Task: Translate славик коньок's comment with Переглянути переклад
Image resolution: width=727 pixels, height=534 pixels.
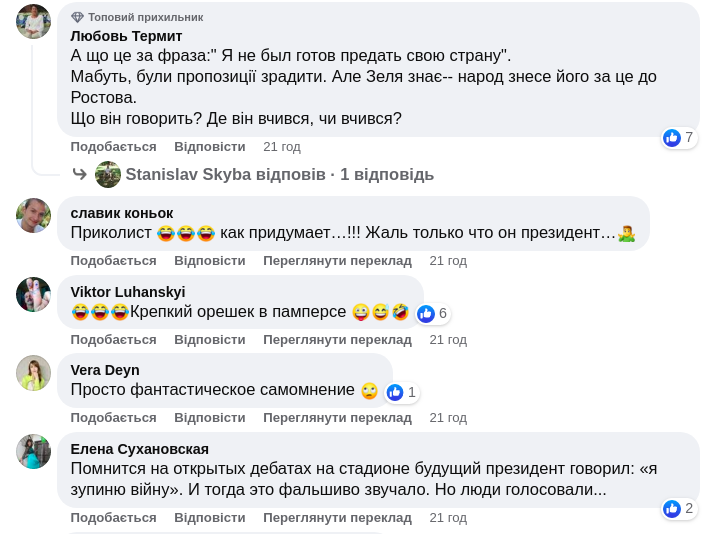Action: 337,260
